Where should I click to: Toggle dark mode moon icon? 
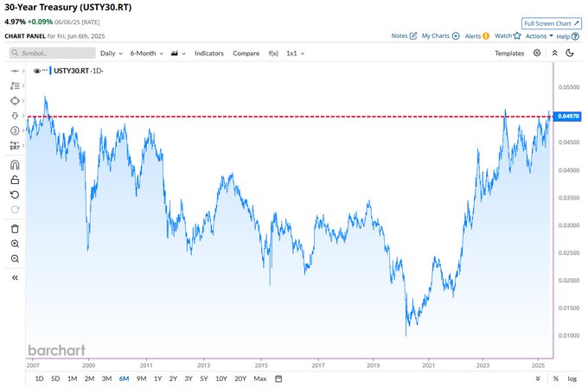coord(570,53)
